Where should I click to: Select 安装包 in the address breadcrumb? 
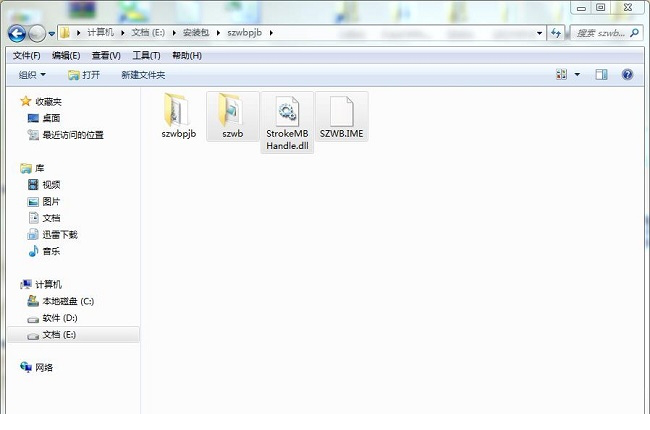coord(196,32)
